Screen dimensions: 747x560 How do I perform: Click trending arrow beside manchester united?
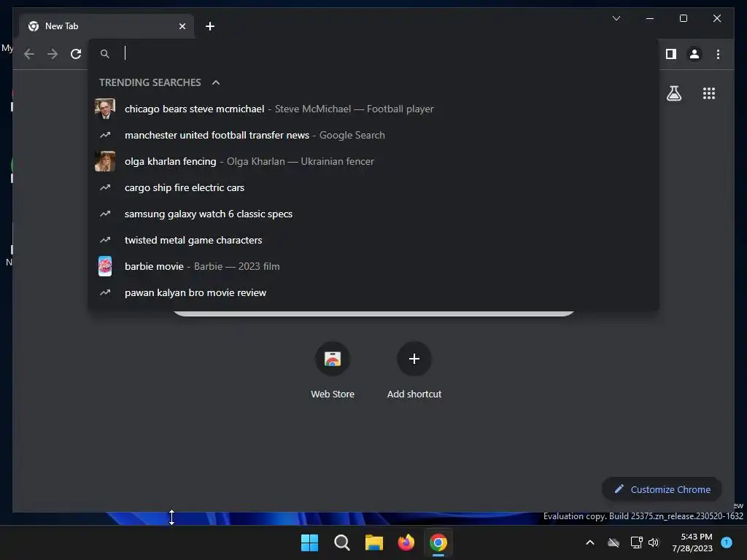tap(105, 135)
